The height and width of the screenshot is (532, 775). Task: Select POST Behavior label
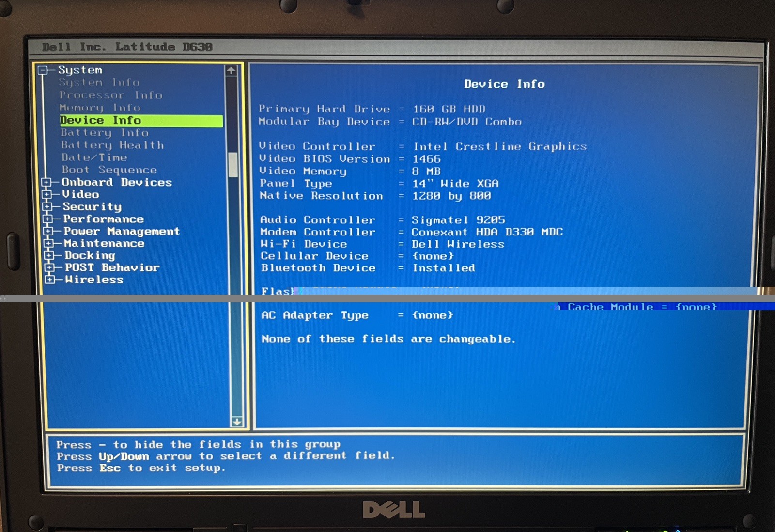[112, 267]
